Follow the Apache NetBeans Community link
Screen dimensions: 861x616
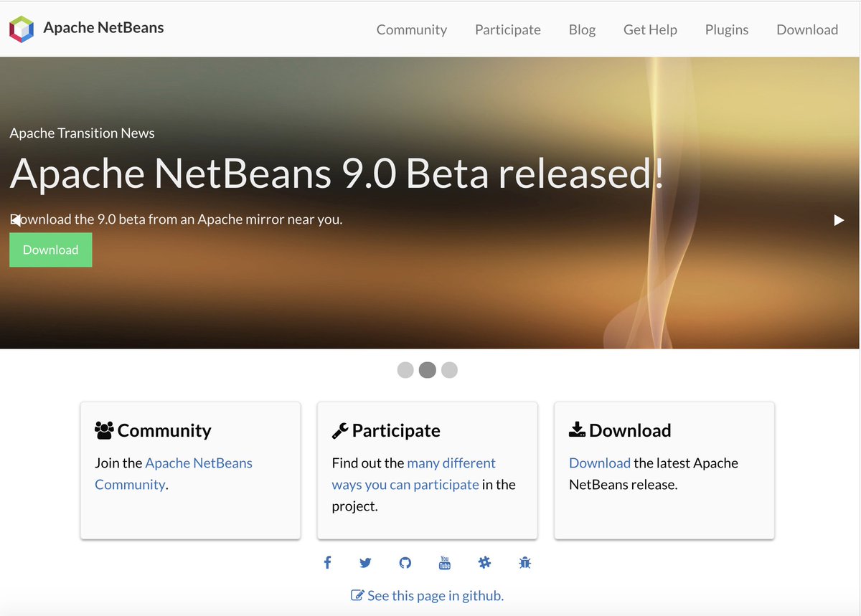tap(174, 474)
